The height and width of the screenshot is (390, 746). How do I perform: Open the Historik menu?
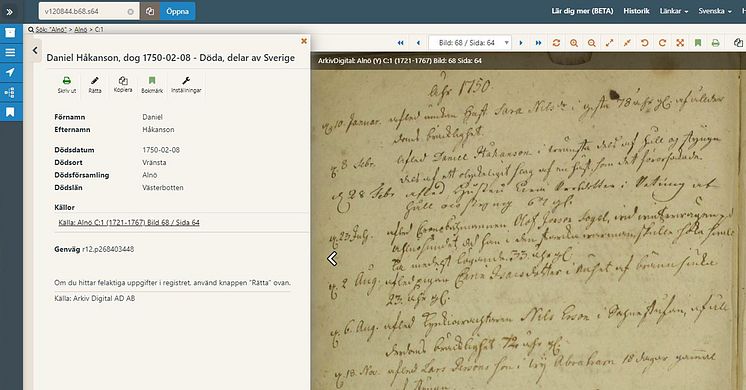[636, 11]
